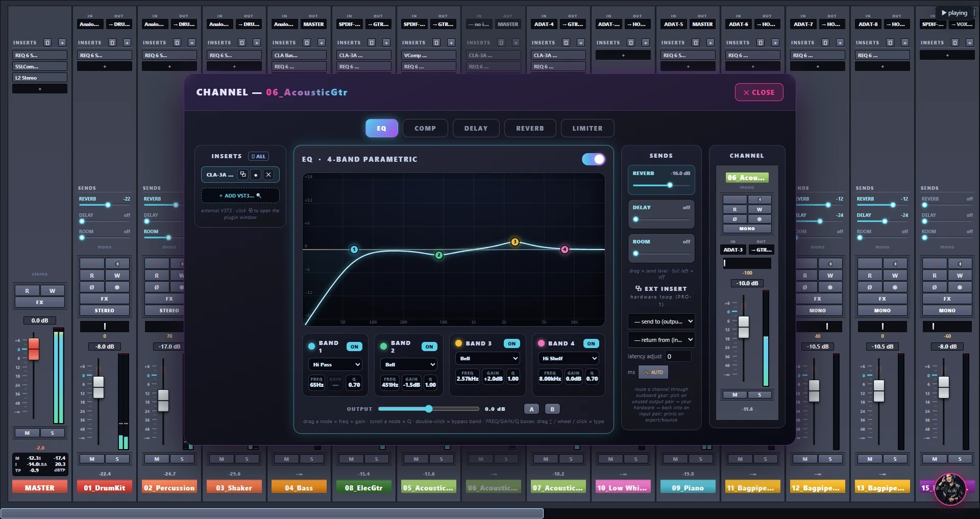Switch to the DELAY tab
The width and height of the screenshot is (980, 519).
(x=476, y=128)
